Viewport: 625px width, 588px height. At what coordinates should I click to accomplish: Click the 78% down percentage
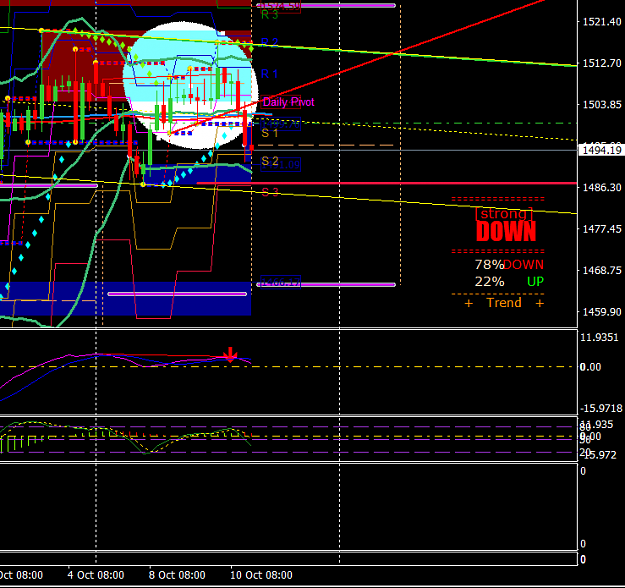click(489, 265)
